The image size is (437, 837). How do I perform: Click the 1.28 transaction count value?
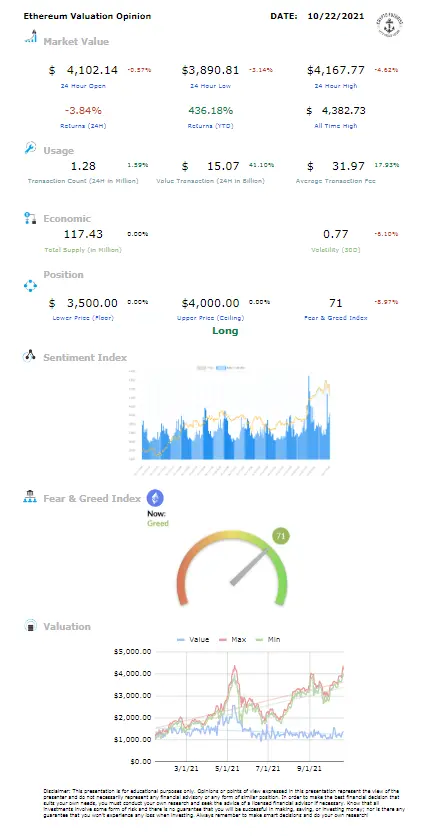pyautogui.click(x=83, y=166)
